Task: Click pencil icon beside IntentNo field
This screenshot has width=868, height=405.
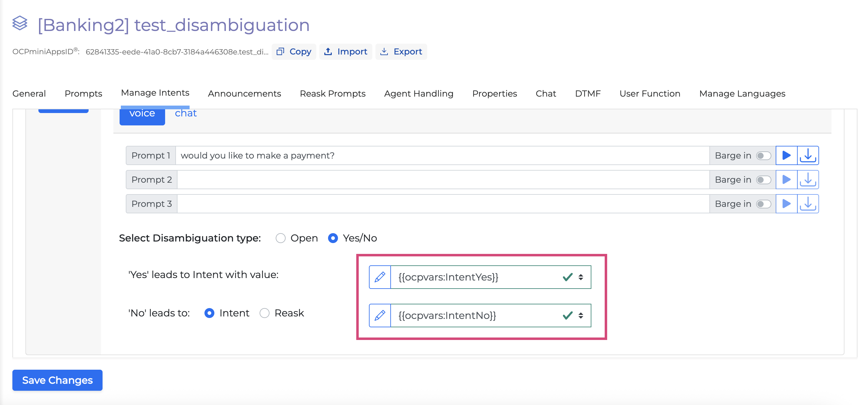Action: 380,316
